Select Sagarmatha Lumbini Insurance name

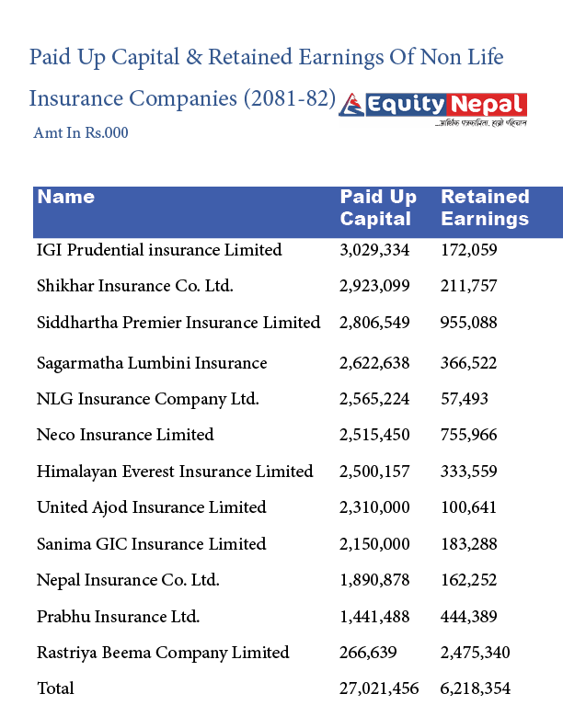point(152,363)
